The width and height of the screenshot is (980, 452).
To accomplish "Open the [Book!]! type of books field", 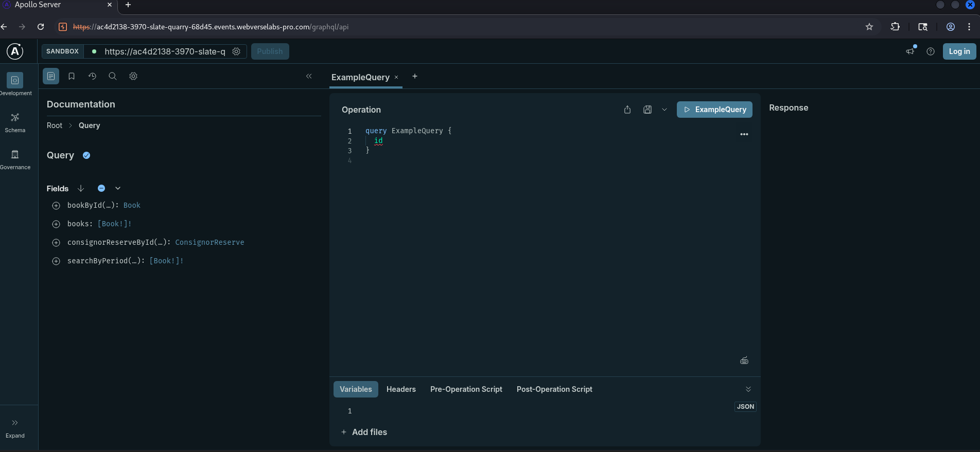I will (x=114, y=224).
